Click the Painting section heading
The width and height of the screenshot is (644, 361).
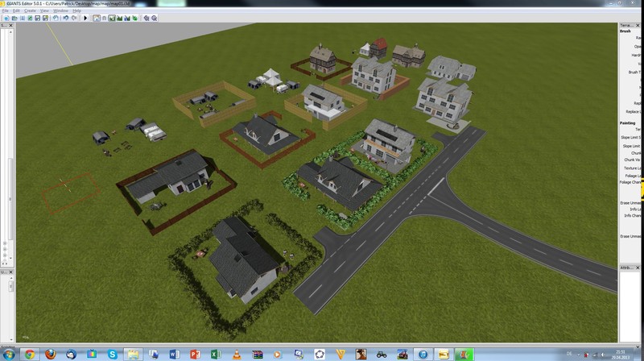tap(628, 123)
